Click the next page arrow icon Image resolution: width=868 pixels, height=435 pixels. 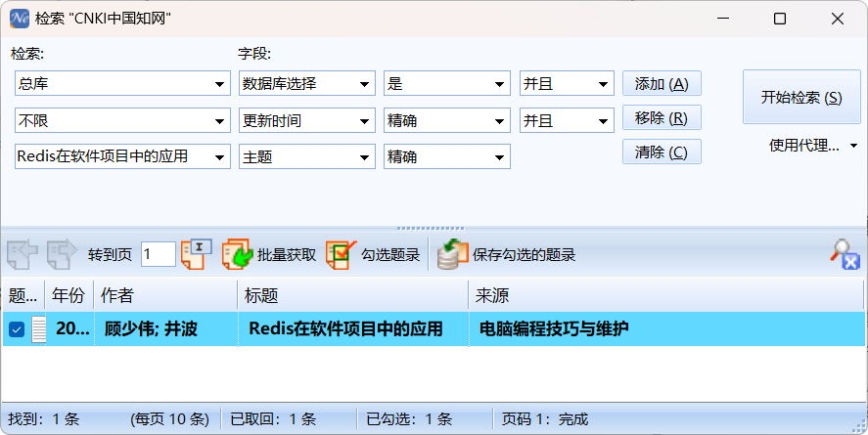click(x=61, y=254)
